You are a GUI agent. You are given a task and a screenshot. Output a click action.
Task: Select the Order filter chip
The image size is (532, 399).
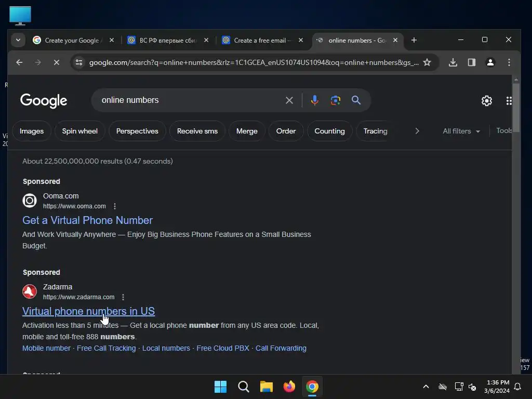[286, 131]
